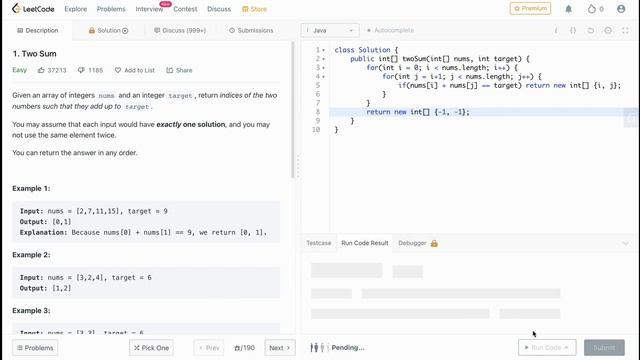Click code line 5 if statement
This screenshot has width=640, height=360.
coord(509,85)
